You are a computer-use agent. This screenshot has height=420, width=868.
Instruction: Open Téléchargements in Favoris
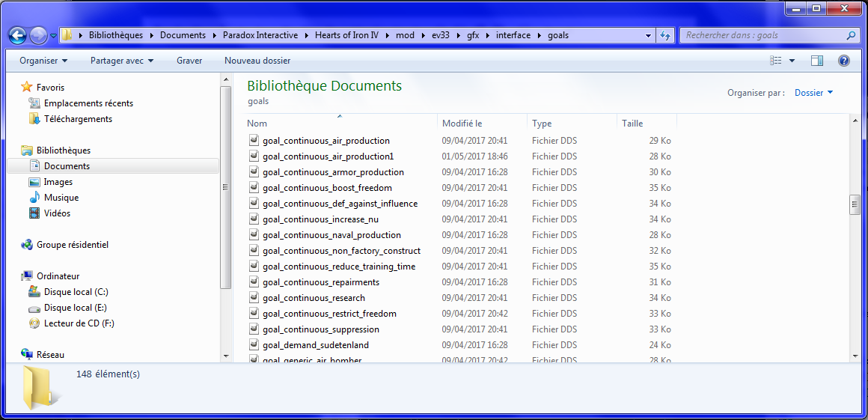pos(78,119)
